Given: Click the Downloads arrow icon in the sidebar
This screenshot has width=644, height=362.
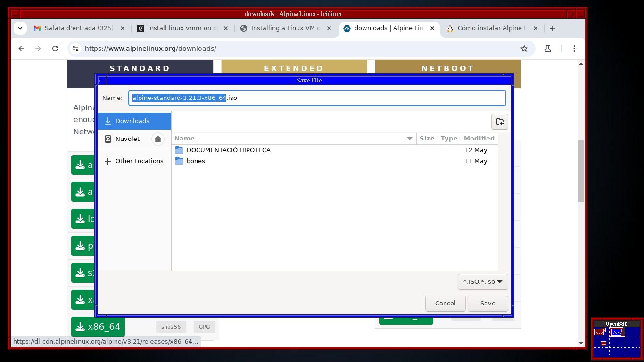Looking at the screenshot, I should [108, 121].
